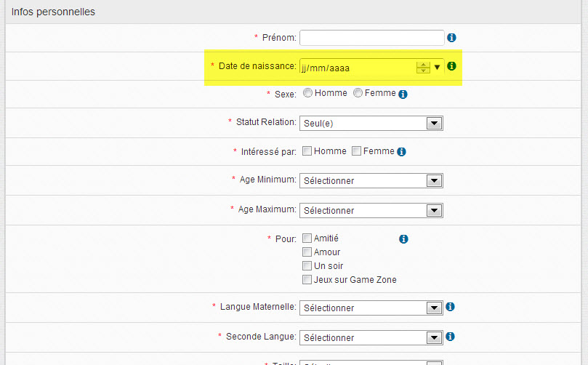
Task: Click the Prénom text input field
Action: tap(371, 37)
